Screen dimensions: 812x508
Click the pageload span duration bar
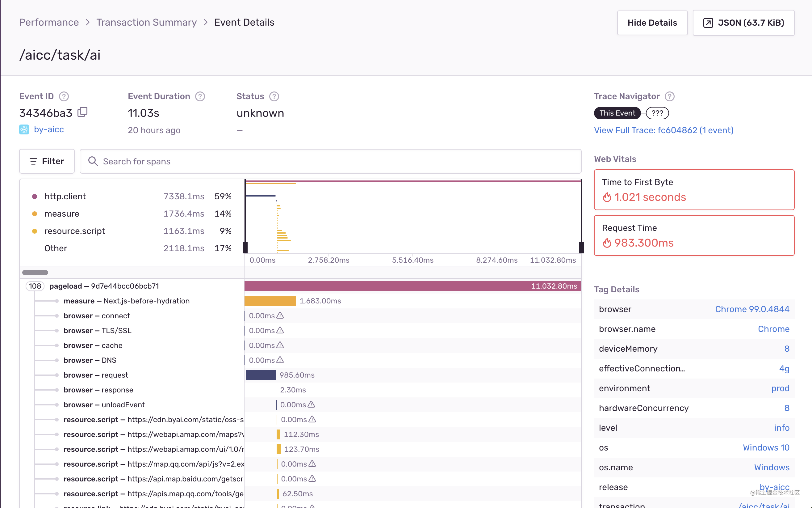tap(412, 286)
